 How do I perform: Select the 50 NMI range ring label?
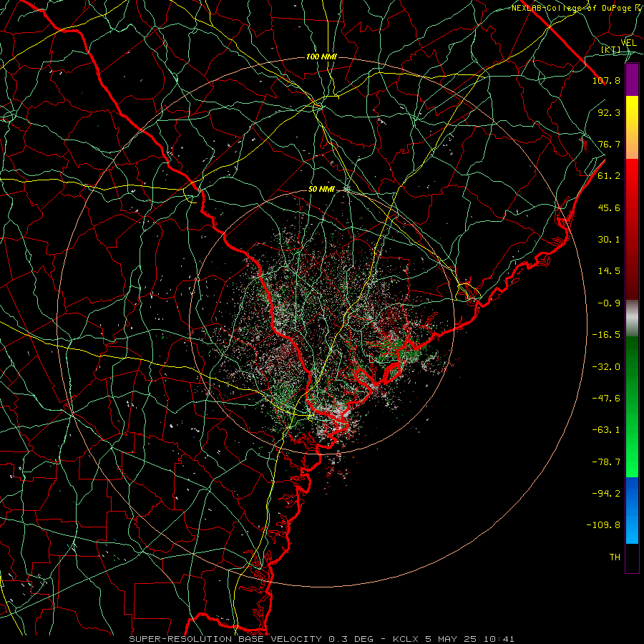(x=321, y=190)
